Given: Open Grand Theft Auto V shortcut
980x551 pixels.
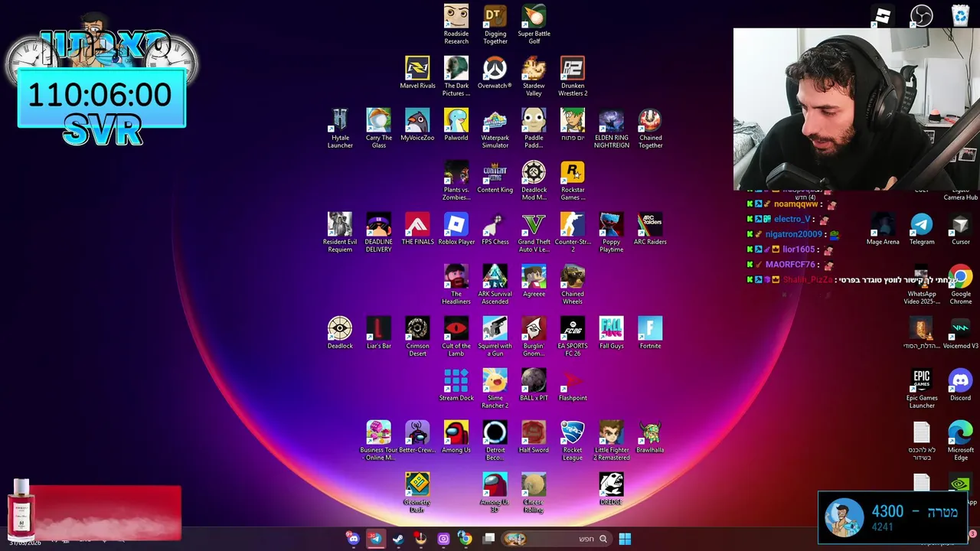Looking at the screenshot, I should 534,233.
